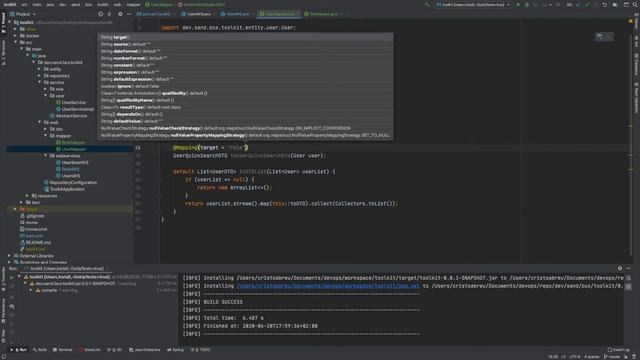Choose 'ignore' completion suggestion

[x=245, y=86]
